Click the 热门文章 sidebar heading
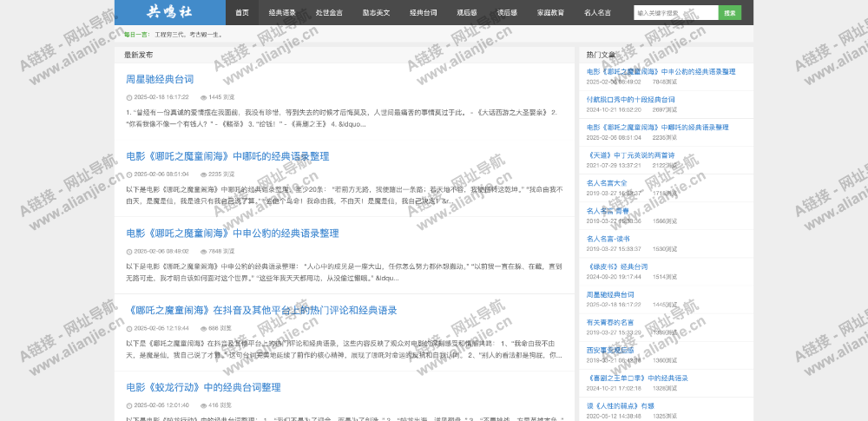The image size is (868, 421). click(601, 55)
